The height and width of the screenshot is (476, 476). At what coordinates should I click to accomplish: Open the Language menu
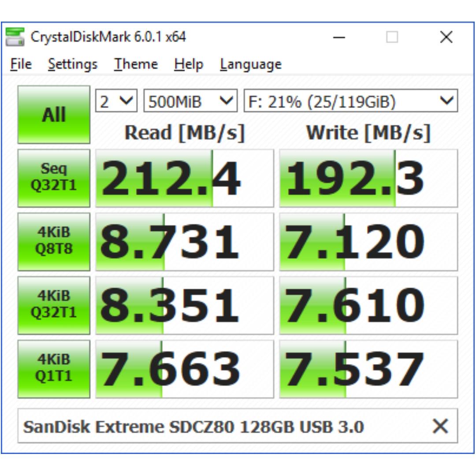(251, 64)
